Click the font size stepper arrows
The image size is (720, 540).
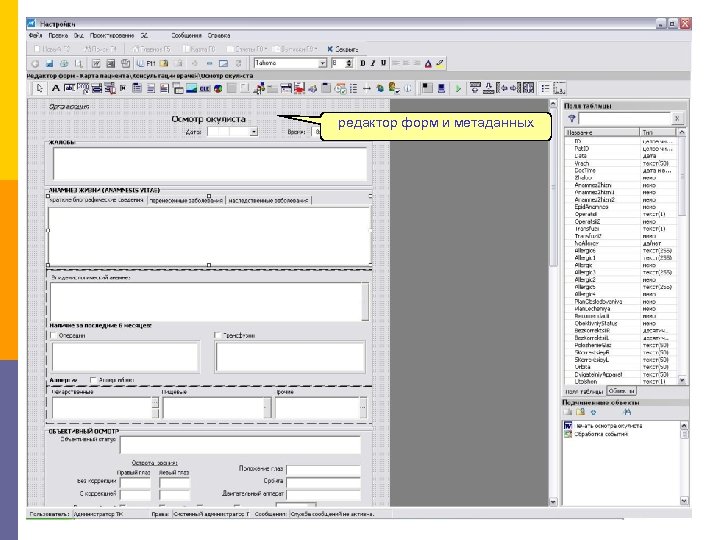[x=349, y=63]
